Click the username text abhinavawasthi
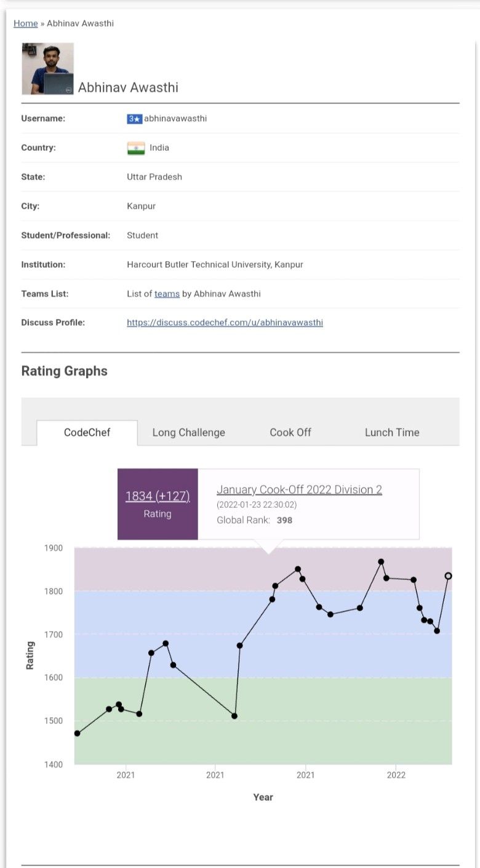Screen dimensions: 480x868 [x=175, y=118]
